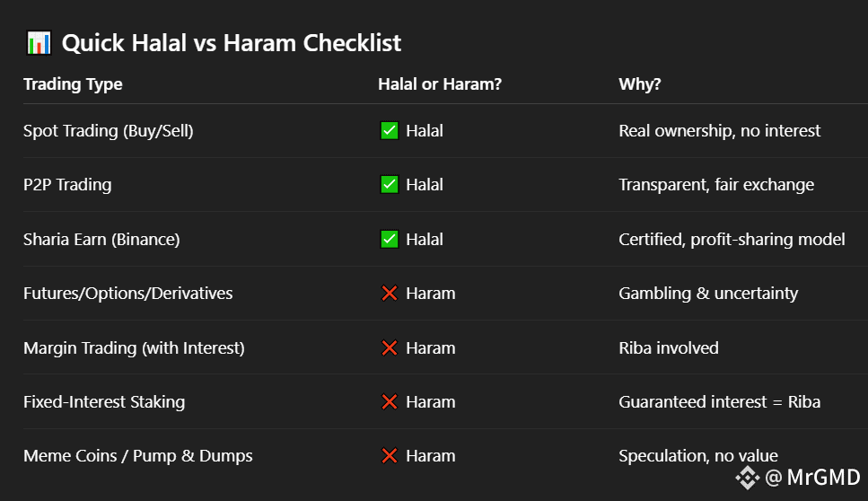
Task: Select the Halal or Haram? column header
Action: coord(439,84)
